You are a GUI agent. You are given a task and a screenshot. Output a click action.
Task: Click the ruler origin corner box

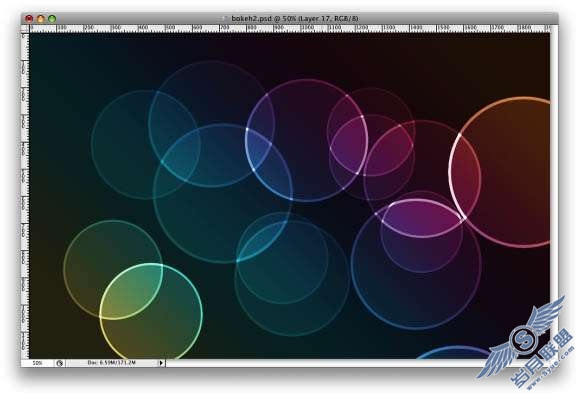point(25,28)
